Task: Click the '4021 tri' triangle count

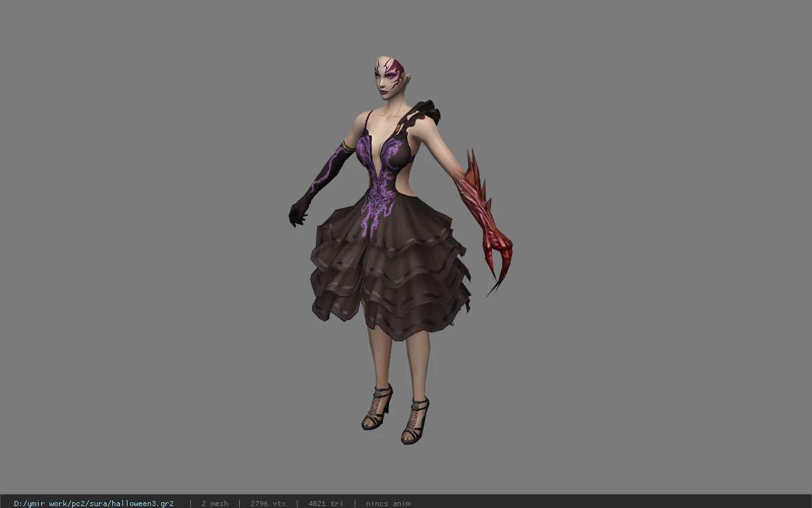Action: coord(325,504)
